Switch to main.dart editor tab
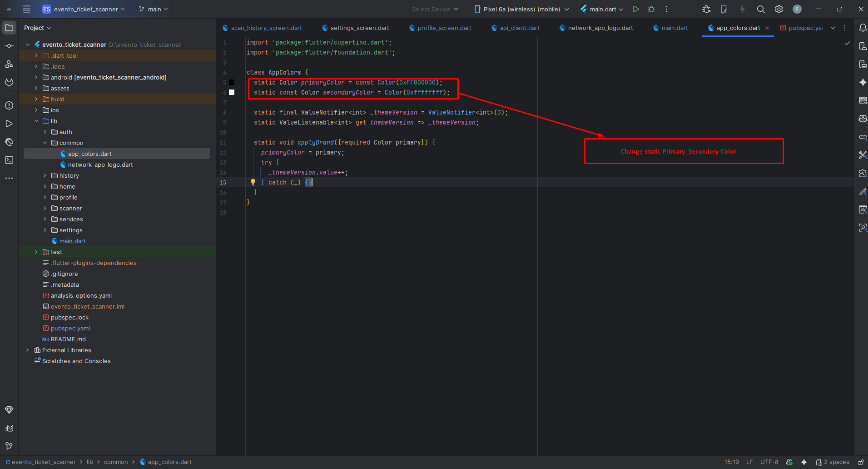 [670, 28]
